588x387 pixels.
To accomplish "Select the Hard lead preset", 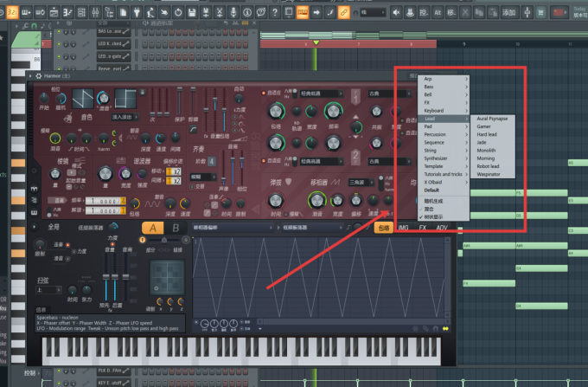I will coord(487,134).
